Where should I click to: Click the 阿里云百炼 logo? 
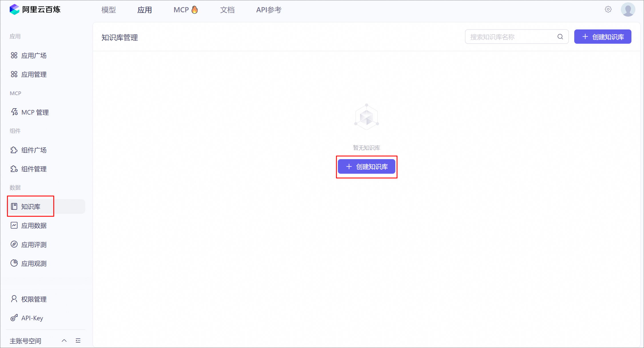[35, 10]
